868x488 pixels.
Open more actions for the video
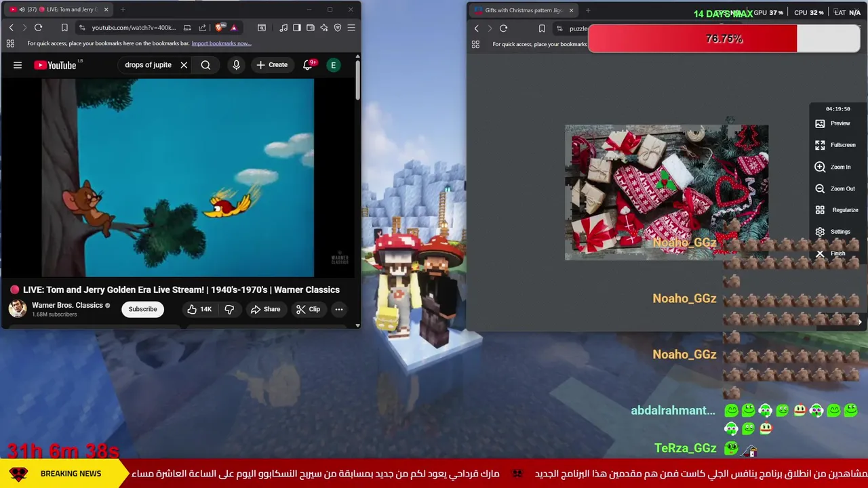pyautogui.click(x=338, y=309)
